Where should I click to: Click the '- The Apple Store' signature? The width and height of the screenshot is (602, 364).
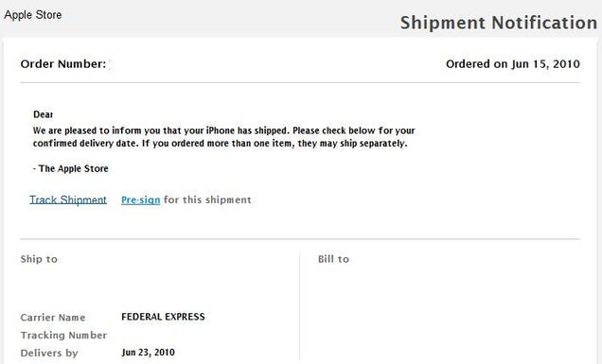(71, 168)
